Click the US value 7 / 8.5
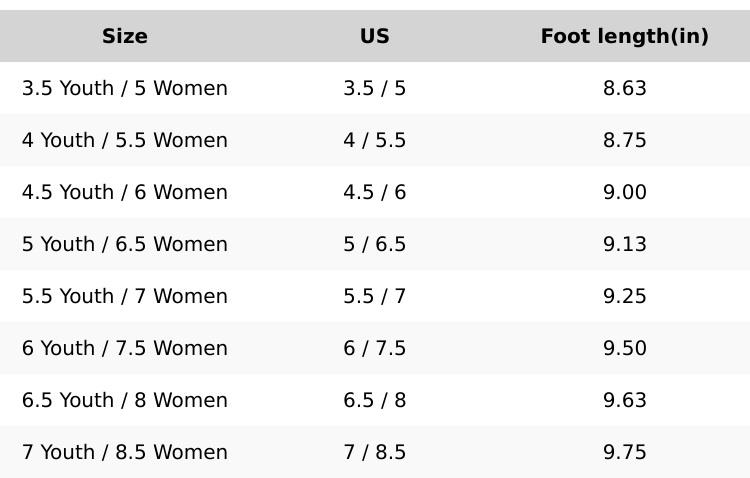 (x=374, y=453)
